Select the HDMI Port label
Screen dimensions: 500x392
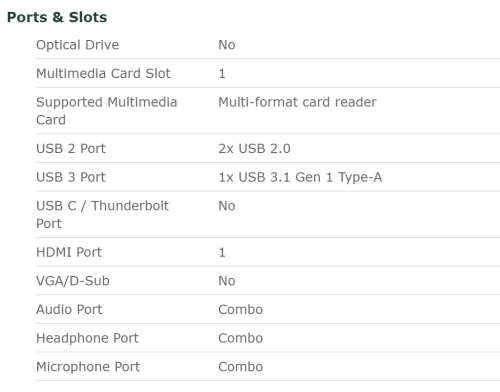[69, 252]
